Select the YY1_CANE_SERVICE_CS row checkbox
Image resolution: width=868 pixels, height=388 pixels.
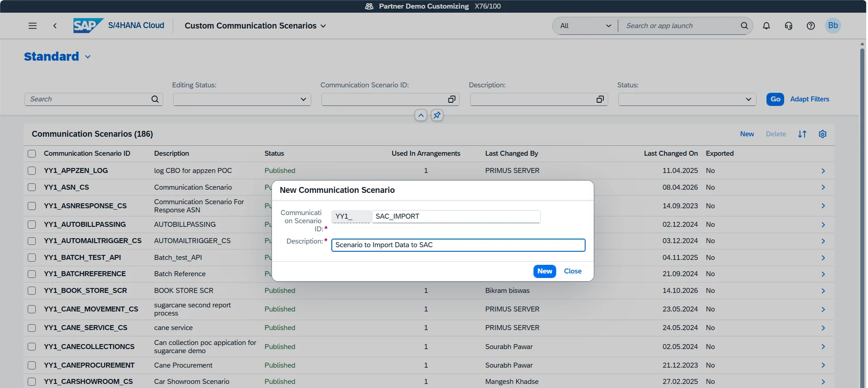(32, 328)
